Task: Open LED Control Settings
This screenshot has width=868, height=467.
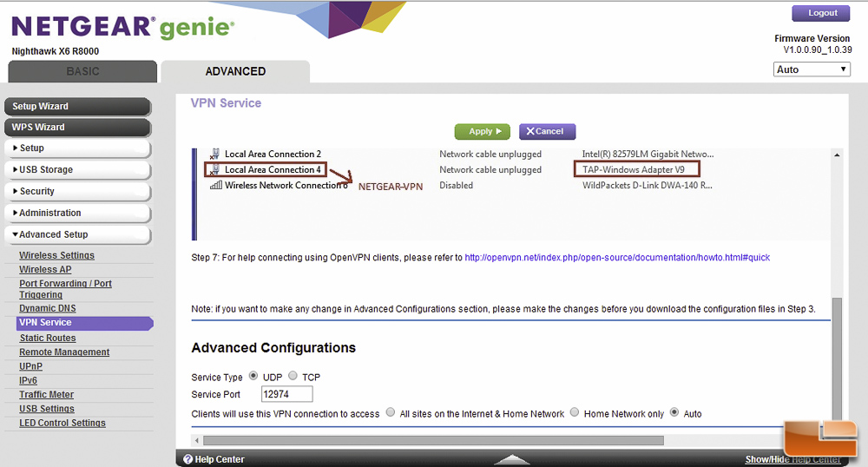Action: pos(62,423)
